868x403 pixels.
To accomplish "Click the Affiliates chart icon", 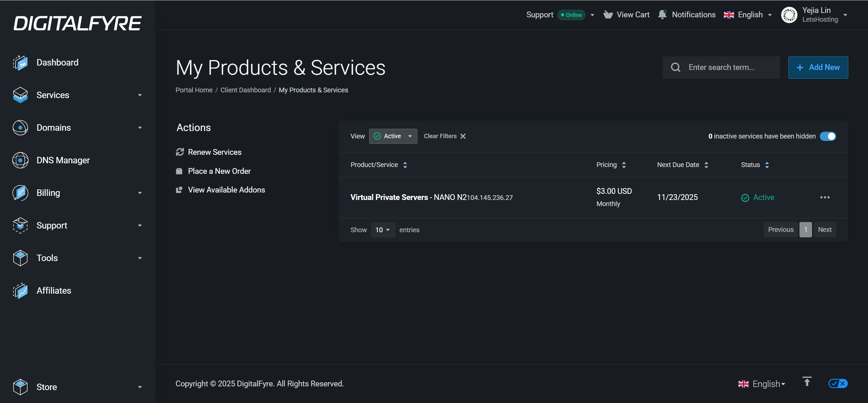I will (20, 291).
